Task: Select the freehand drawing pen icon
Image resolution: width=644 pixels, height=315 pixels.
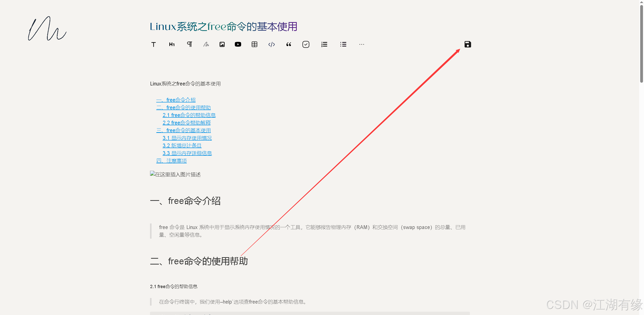Action: click(x=206, y=44)
